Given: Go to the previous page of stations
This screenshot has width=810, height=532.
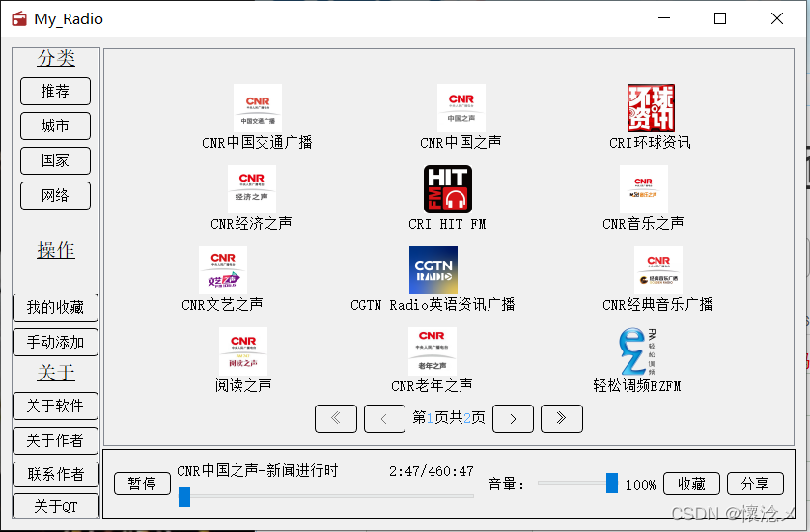Looking at the screenshot, I should (384, 418).
